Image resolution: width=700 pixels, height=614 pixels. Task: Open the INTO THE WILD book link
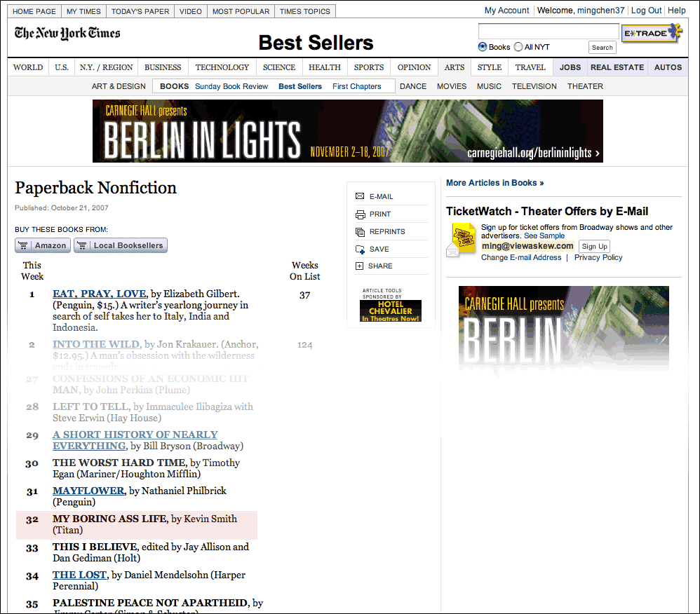[96, 344]
